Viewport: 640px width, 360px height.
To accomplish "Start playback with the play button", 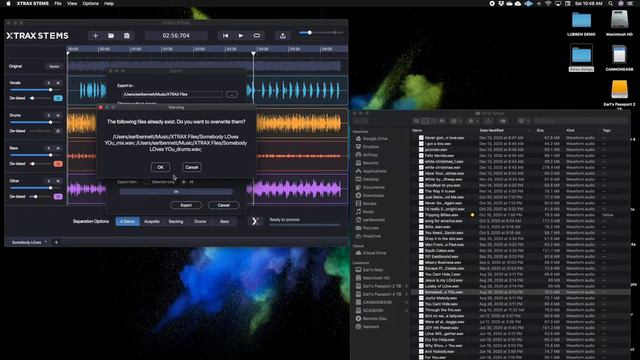I will pos(241,36).
